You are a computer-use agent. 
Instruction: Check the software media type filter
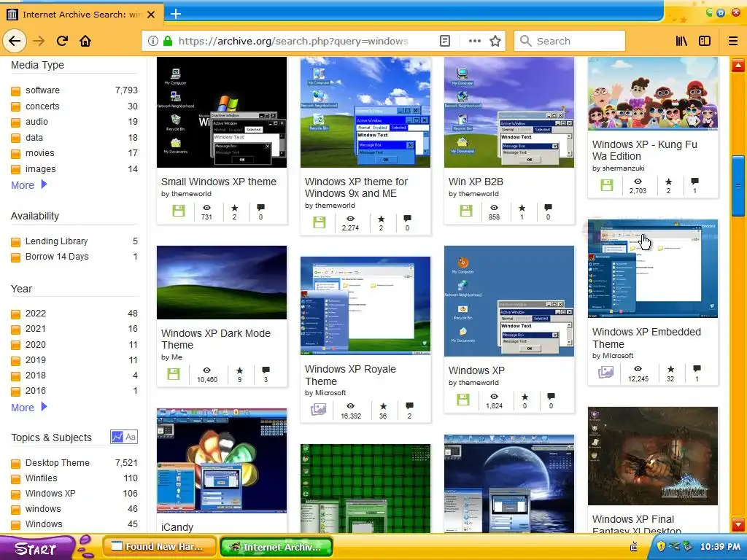click(16, 91)
